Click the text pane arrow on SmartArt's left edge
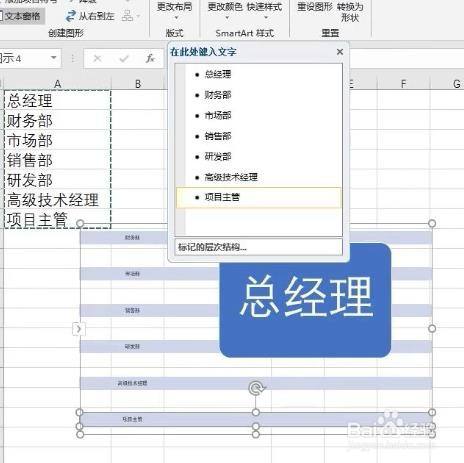The image size is (464, 463). tap(79, 329)
